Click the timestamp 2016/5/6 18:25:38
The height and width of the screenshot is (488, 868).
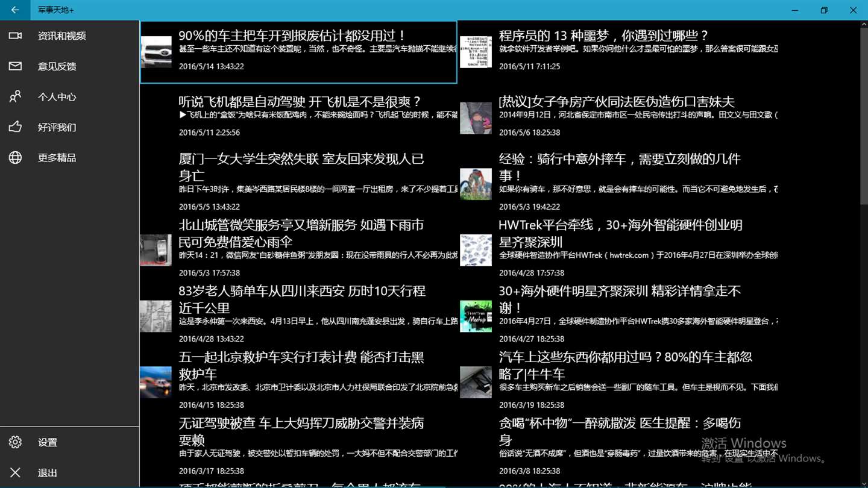530,133
